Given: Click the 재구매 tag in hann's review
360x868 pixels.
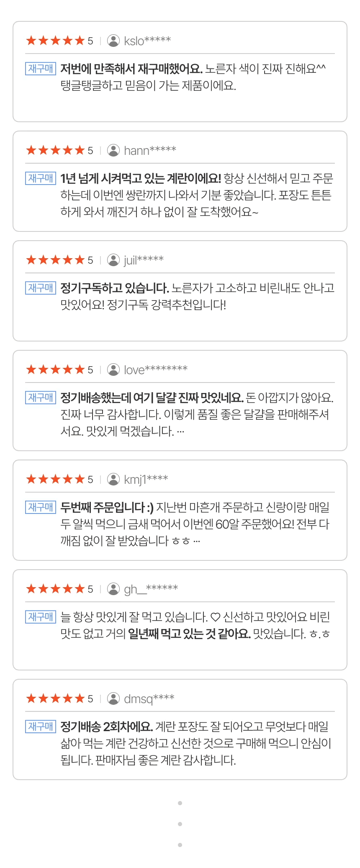Looking at the screenshot, I should click(x=41, y=178).
